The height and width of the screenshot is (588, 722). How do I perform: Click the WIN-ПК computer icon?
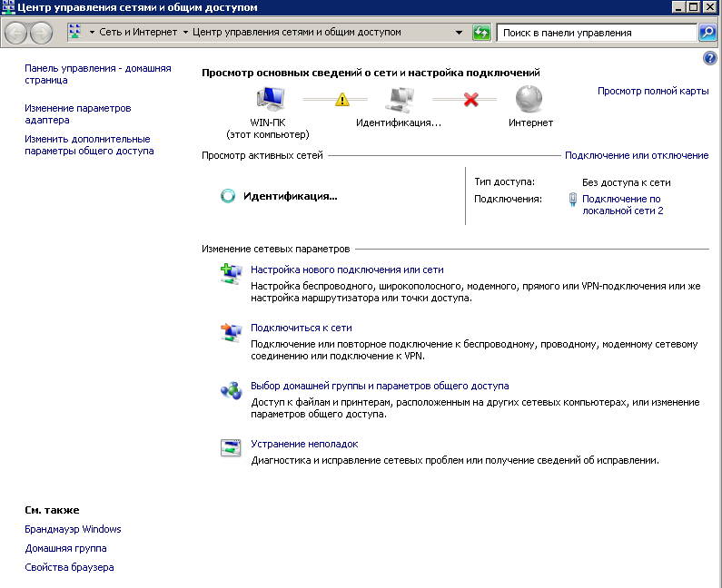pos(270,99)
